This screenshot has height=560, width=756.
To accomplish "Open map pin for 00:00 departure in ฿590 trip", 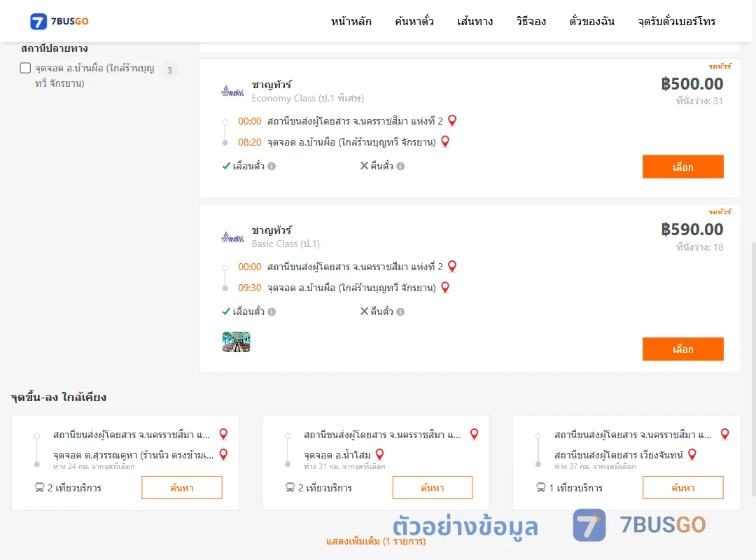I will click(452, 266).
